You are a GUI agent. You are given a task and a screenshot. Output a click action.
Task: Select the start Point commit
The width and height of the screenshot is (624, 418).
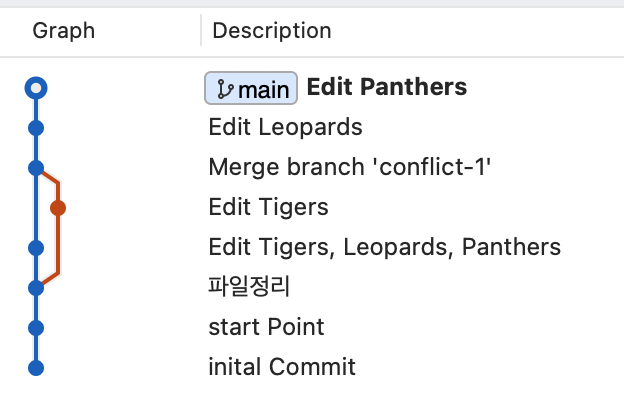coord(266,327)
